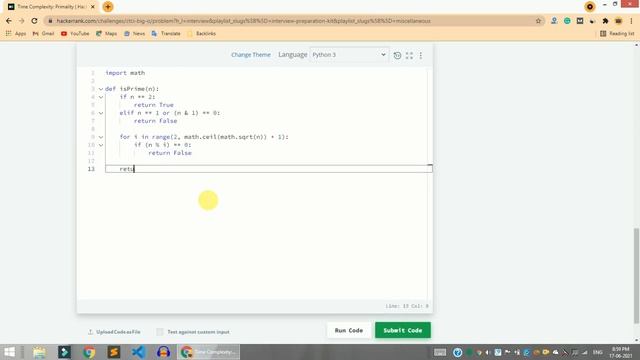Go forward with the browser forward arrow
Screen dimensions: 640x360
[22, 21]
